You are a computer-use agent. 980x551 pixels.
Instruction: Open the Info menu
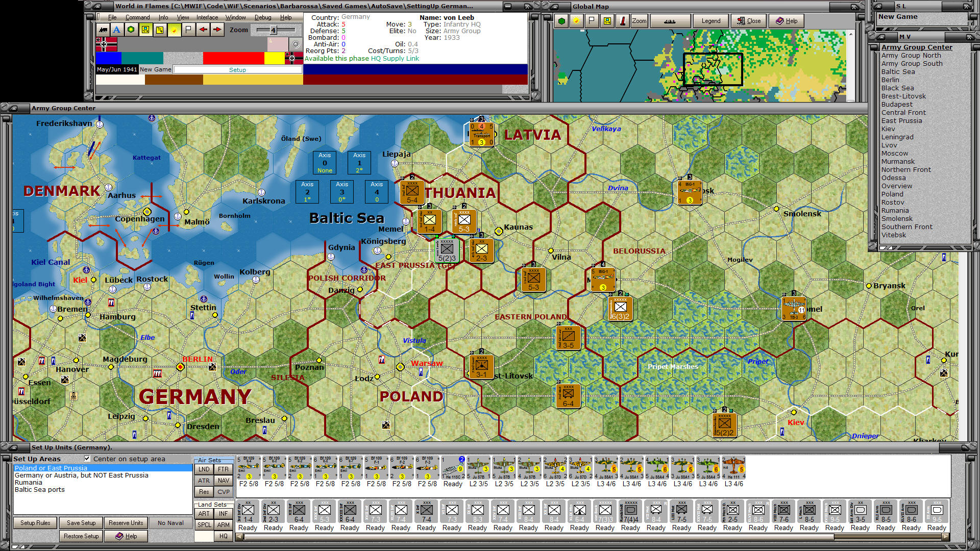click(x=163, y=17)
